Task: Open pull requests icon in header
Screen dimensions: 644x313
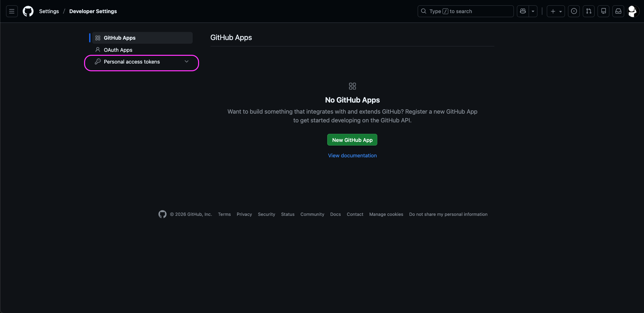Action: (x=589, y=11)
